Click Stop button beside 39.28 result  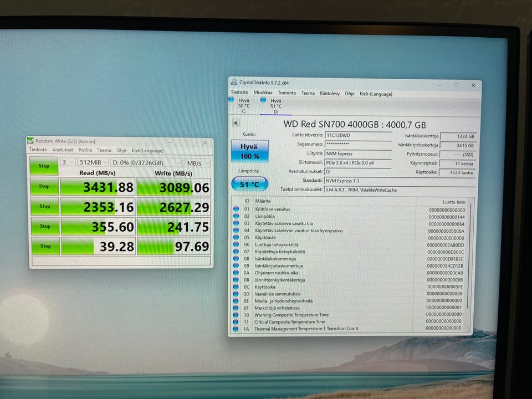tap(45, 245)
